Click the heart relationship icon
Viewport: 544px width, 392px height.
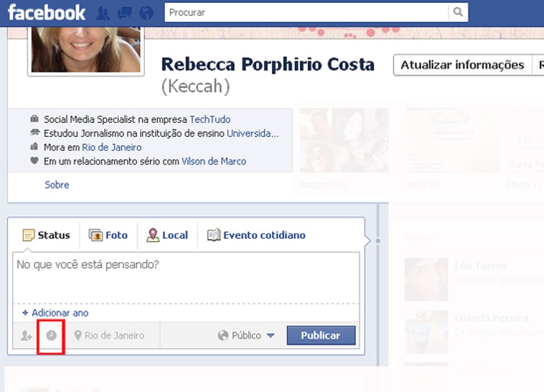point(34,161)
